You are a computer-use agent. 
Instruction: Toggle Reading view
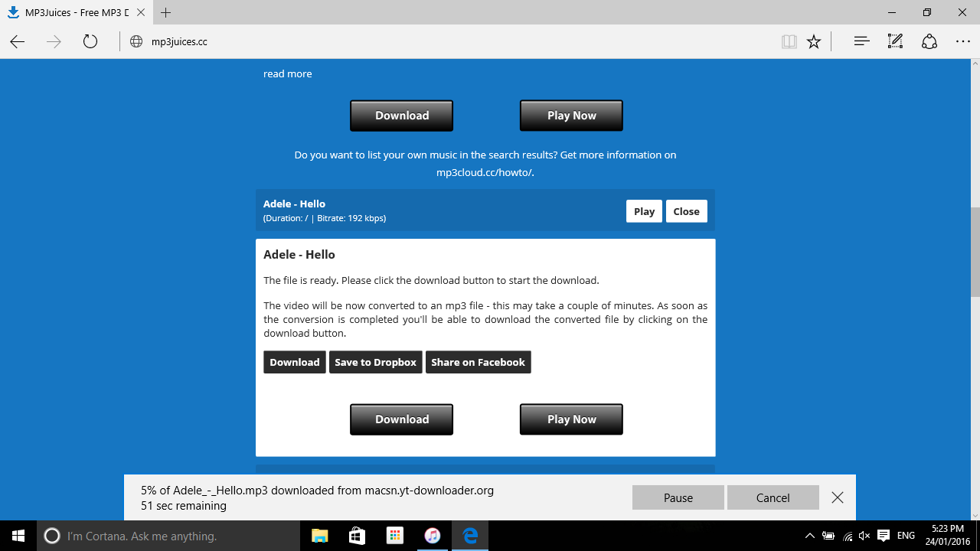click(x=789, y=41)
